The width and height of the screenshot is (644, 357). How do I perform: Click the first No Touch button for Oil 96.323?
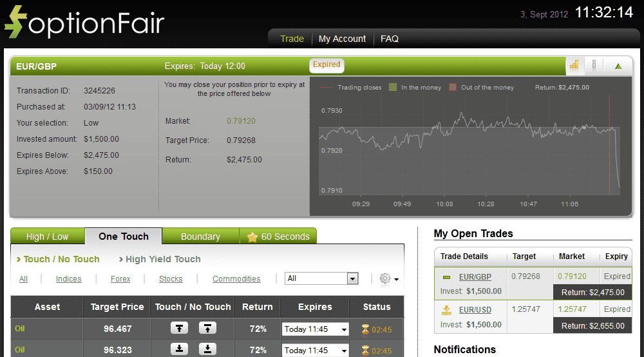[x=179, y=349]
